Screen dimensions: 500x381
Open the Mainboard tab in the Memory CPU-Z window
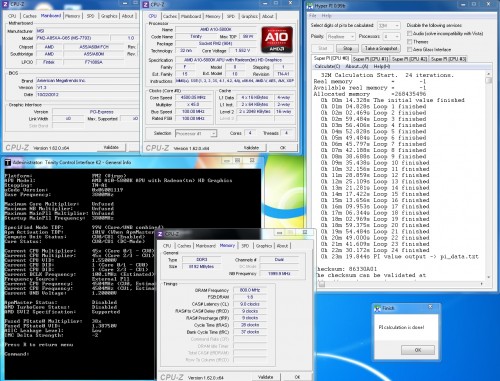pyautogui.click(x=205, y=246)
